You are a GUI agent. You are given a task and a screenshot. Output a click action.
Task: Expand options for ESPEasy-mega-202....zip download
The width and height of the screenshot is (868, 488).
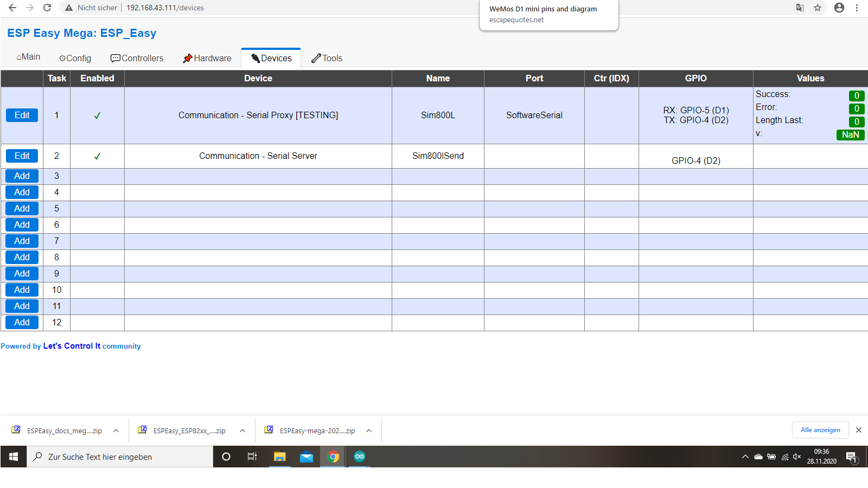369,431
